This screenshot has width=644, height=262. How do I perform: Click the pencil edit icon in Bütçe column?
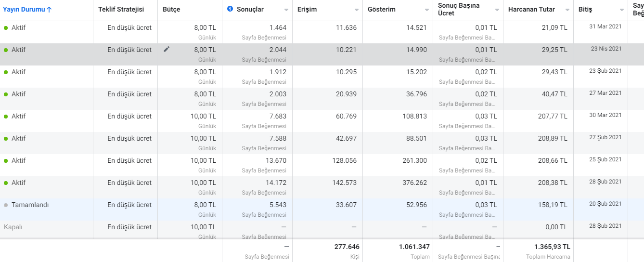(167, 49)
